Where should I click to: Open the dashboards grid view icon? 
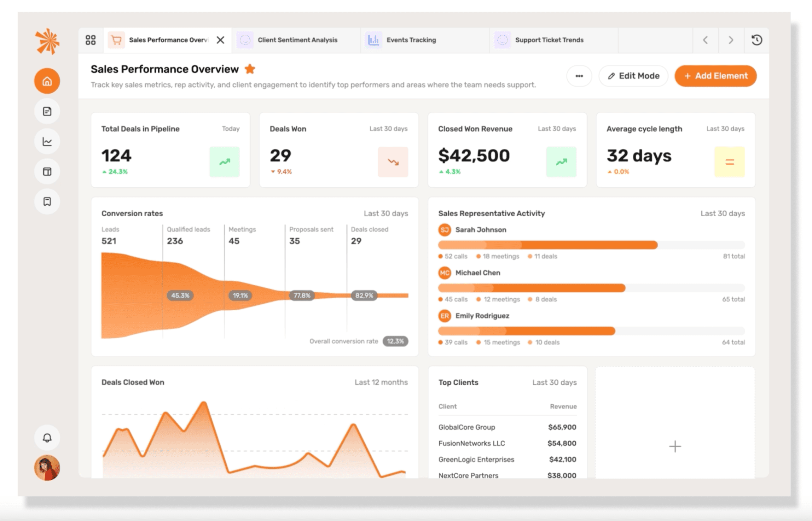[90, 40]
